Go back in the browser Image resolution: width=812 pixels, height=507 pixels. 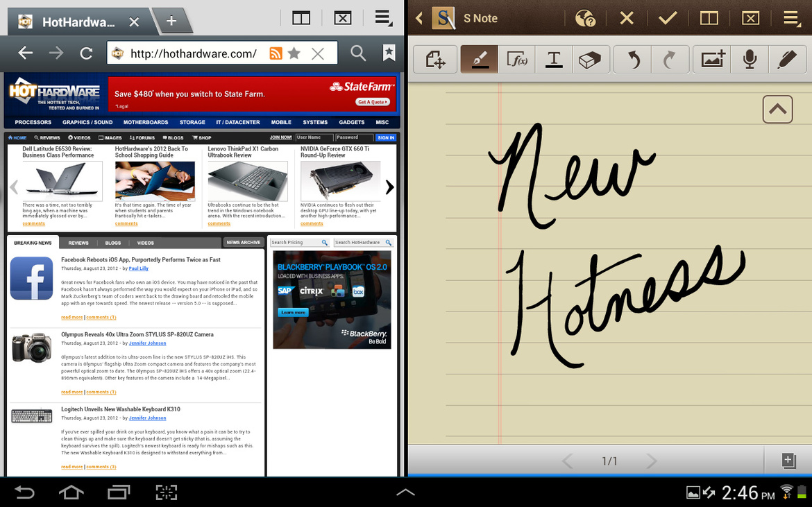26,53
